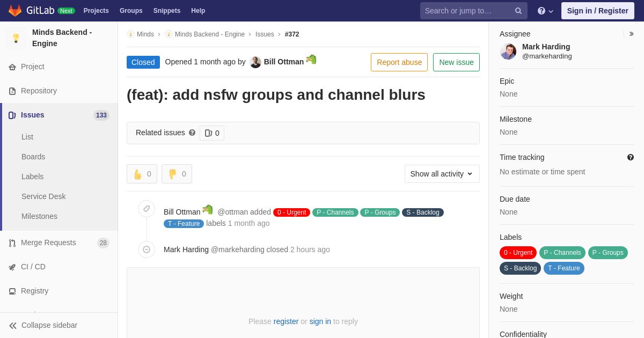Click the label tag icon in activity
This screenshot has width=644, height=338.
pyautogui.click(x=147, y=209)
